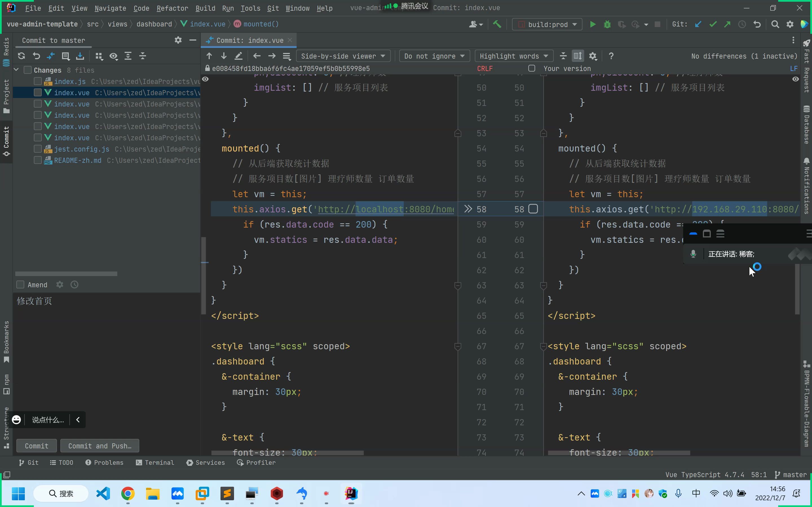
Task: Check the jest.config.js file checkbox
Action: [37, 149]
